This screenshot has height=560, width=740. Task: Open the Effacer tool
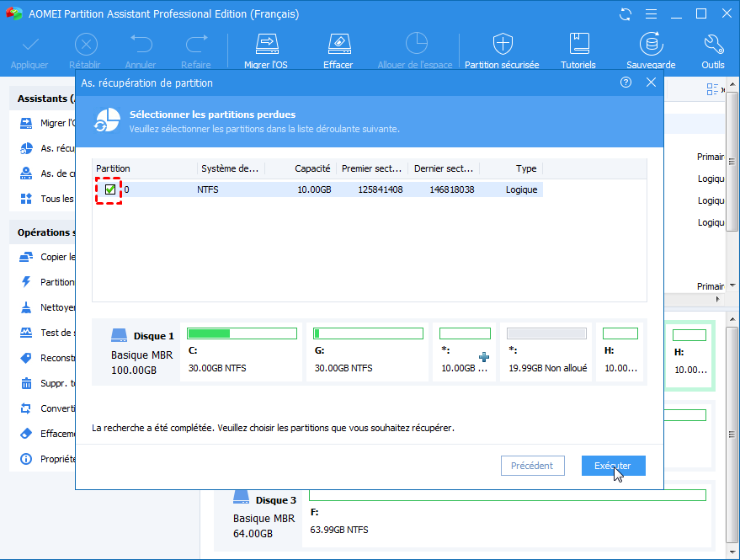point(338,51)
